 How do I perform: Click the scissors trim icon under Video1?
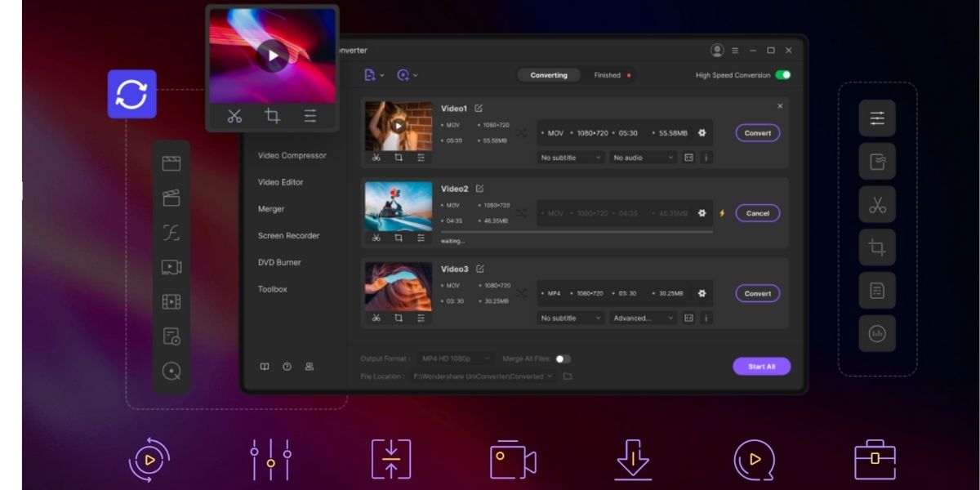(376, 158)
